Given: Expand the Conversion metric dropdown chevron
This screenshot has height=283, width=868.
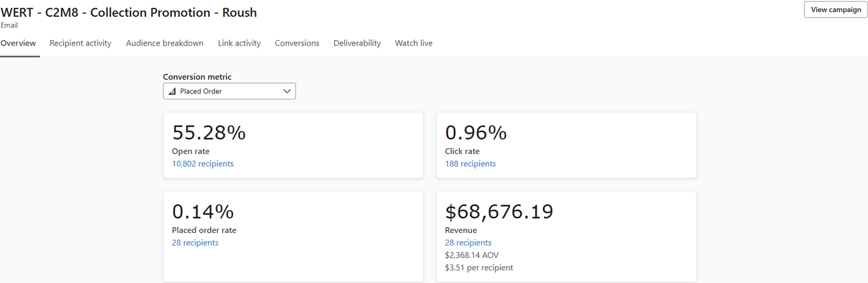Looking at the screenshot, I should pos(287,91).
